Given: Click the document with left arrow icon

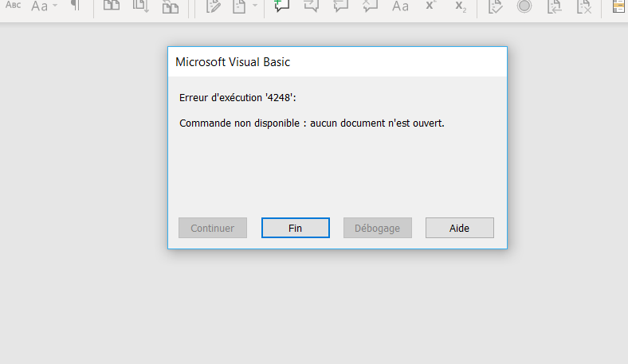Looking at the screenshot, I should [555, 6].
